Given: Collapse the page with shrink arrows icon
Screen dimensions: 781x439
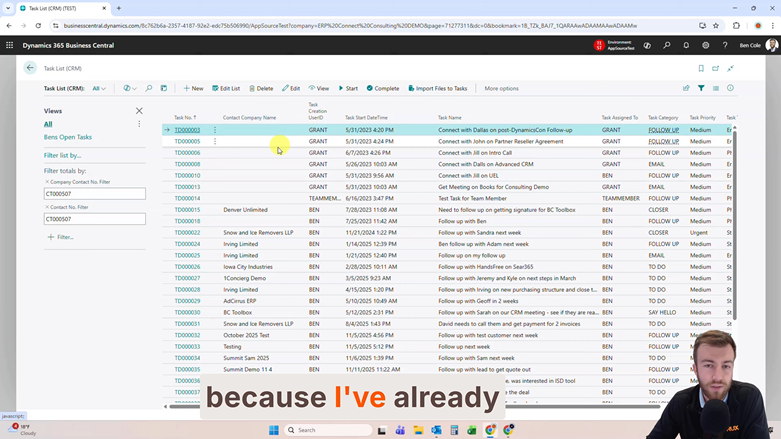Looking at the screenshot, I should coord(730,68).
